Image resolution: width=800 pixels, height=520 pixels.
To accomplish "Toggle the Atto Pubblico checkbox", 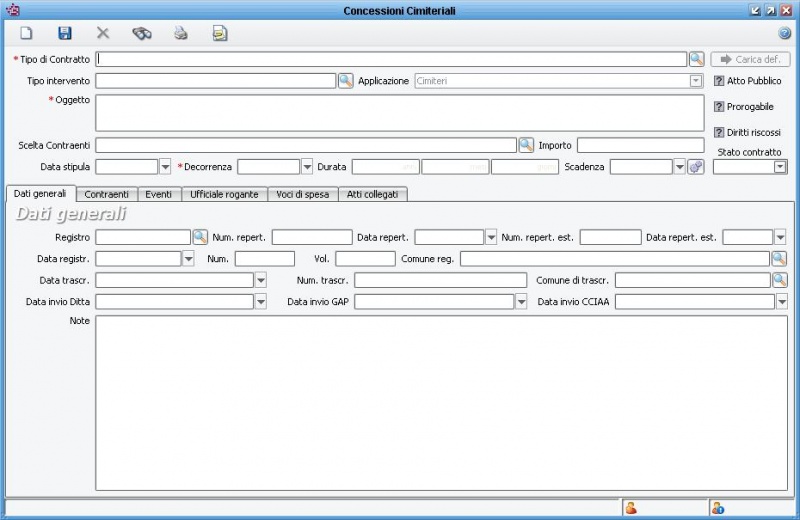I will click(x=719, y=81).
